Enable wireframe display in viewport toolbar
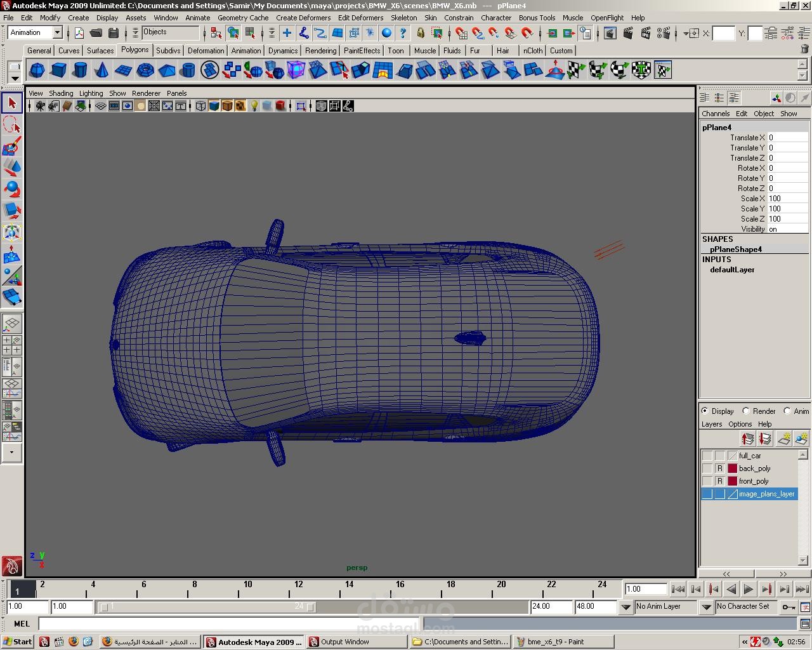Screen dimensions: 812x650 coord(200,106)
